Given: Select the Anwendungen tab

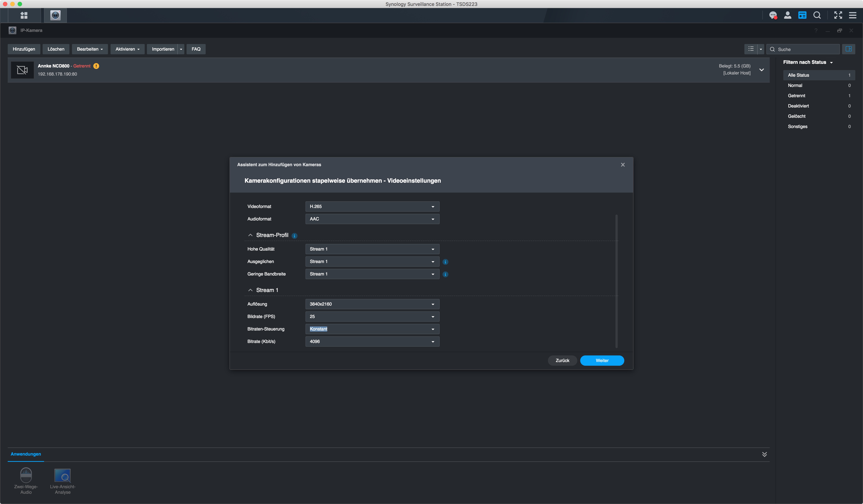Looking at the screenshot, I should pyautogui.click(x=26, y=454).
